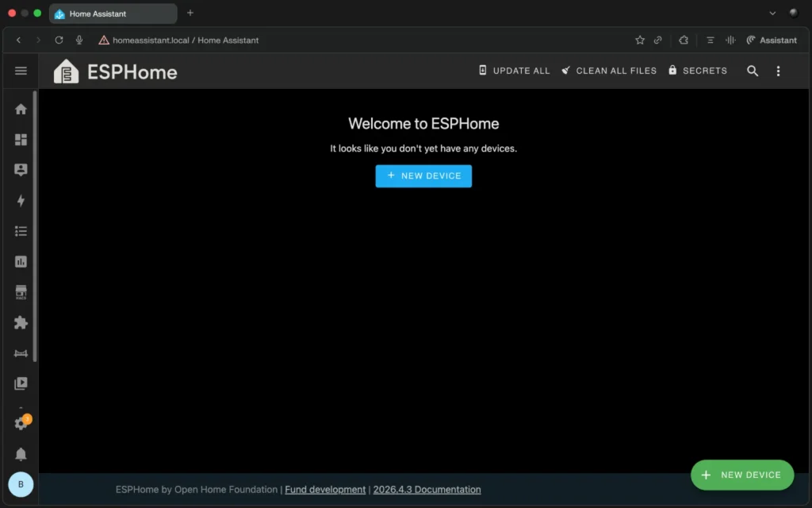The width and height of the screenshot is (812, 508).
Task: Click the ESPHome search magnifier icon
Action: [753, 71]
